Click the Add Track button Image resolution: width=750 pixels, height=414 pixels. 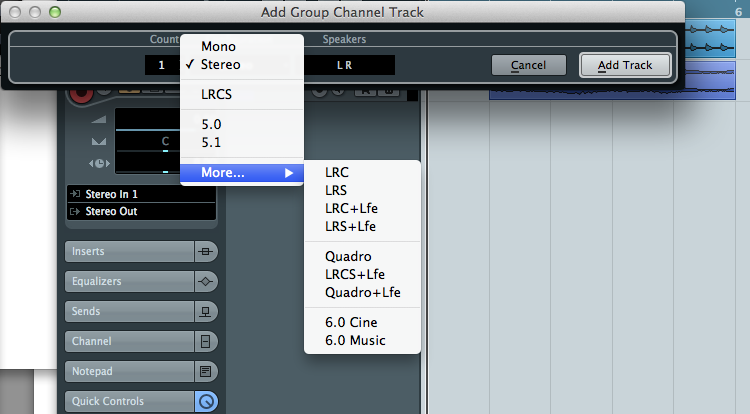pos(625,65)
